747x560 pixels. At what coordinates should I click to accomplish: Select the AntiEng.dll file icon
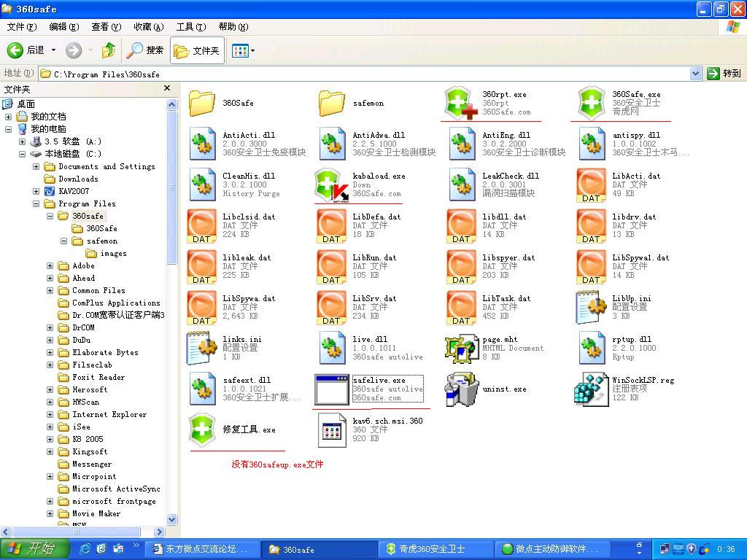click(461, 144)
